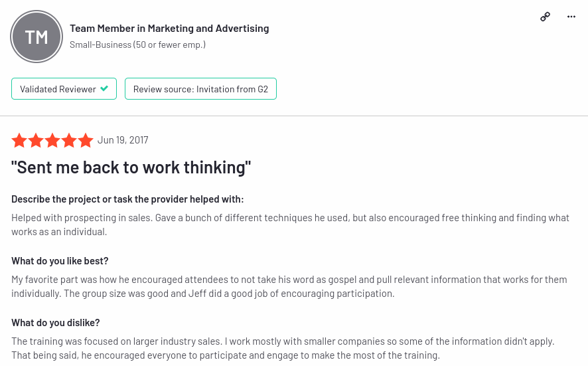Click the TM reviewer avatar
Viewport: 588px width, 366px height.
pyautogui.click(x=37, y=37)
